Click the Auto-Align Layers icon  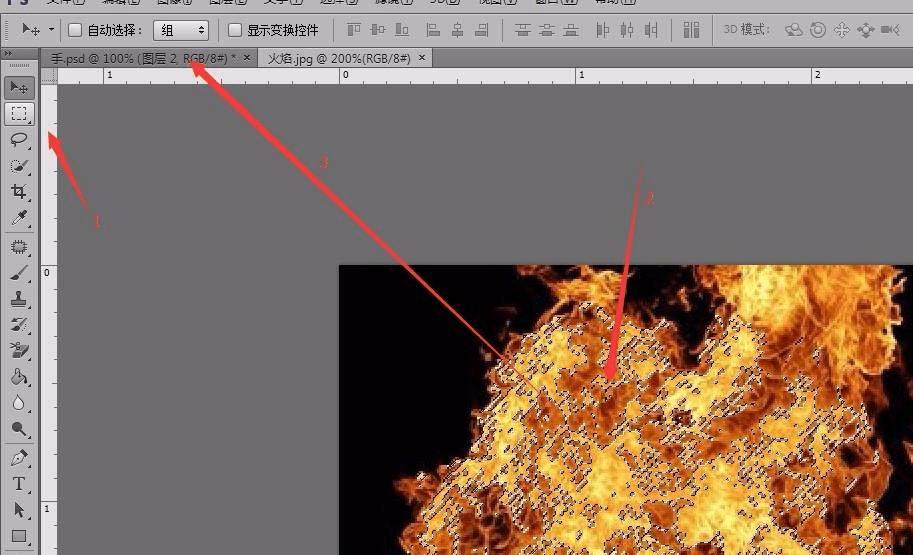[x=691, y=30]
